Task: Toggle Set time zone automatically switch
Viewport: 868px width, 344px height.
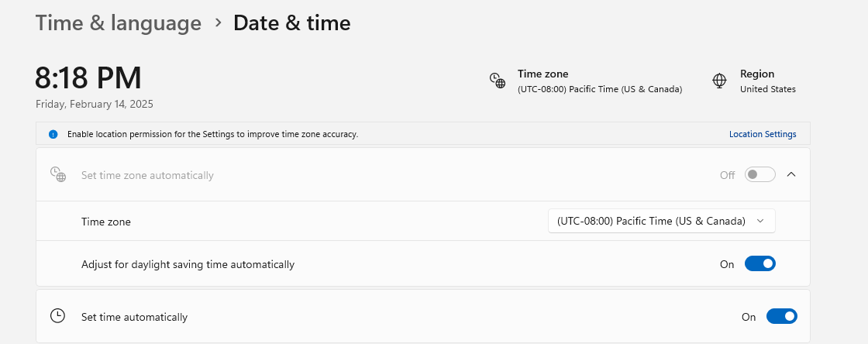Action: pos(759,175)
